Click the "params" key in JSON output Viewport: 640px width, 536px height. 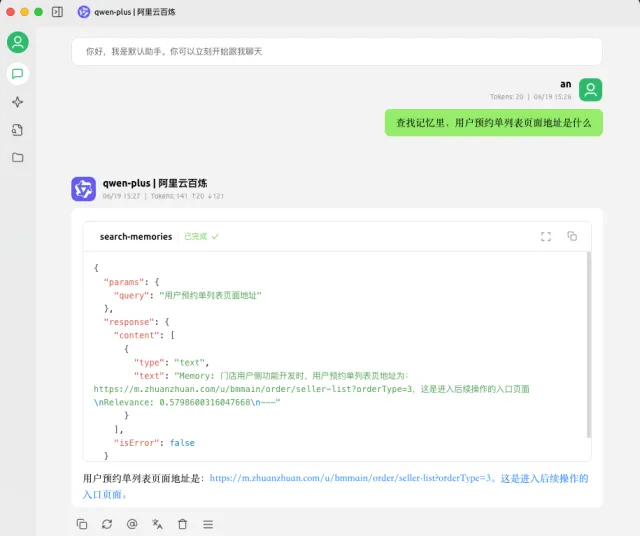click(x=124, y=282)
